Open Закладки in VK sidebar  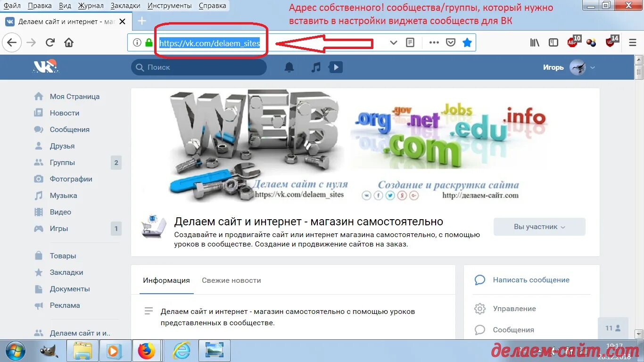66,272
